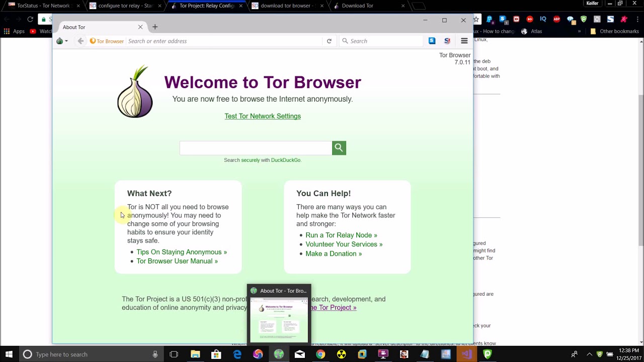Switch to 'Tor Project: Relay Config' Chrome tab
Viewport: 644px width, 362px height.
click(x=206, y=6)
